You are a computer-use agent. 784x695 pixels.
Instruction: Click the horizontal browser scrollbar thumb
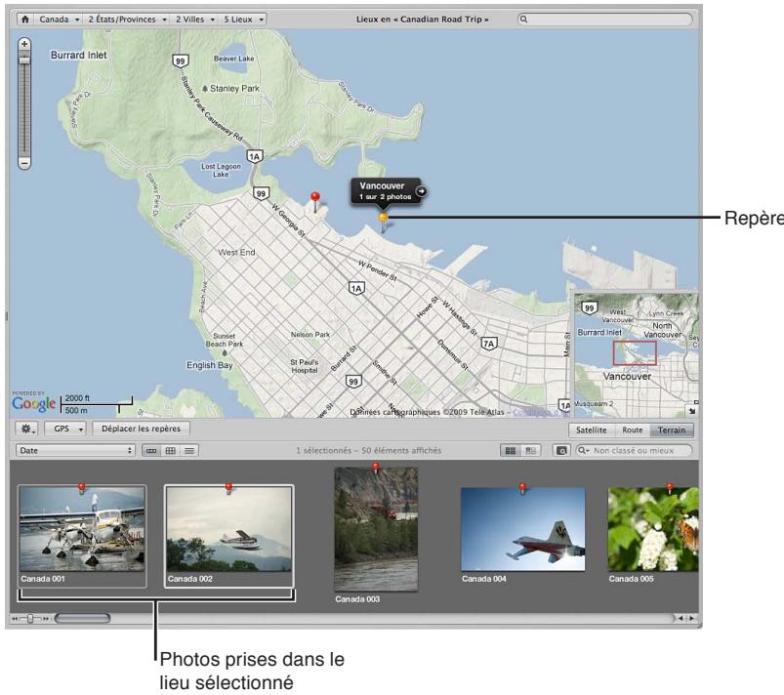(82, 619)
